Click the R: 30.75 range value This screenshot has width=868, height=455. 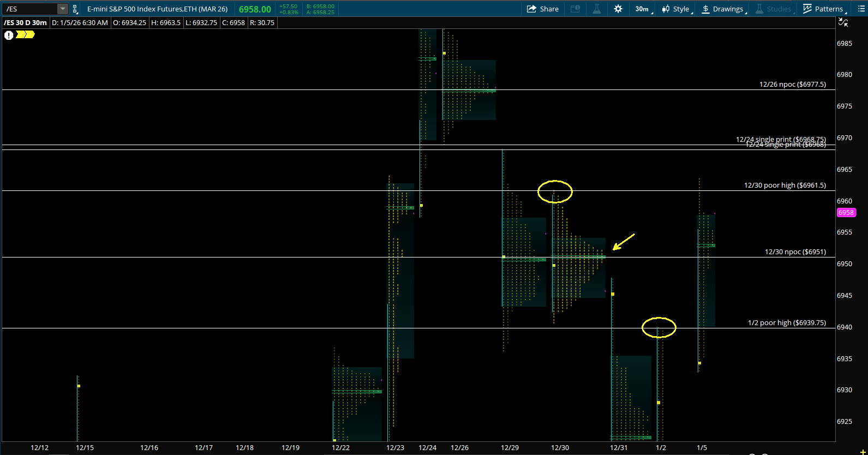click(262, 22)
